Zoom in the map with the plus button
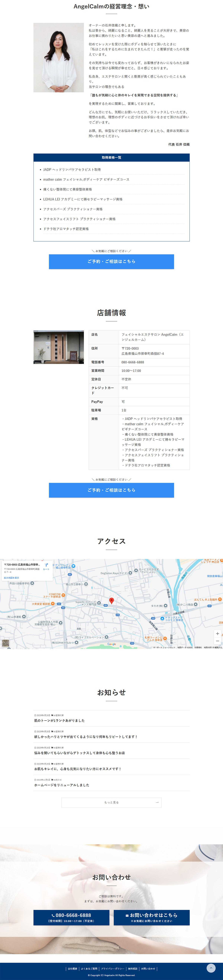223x980 pixels. coord(218,633)
